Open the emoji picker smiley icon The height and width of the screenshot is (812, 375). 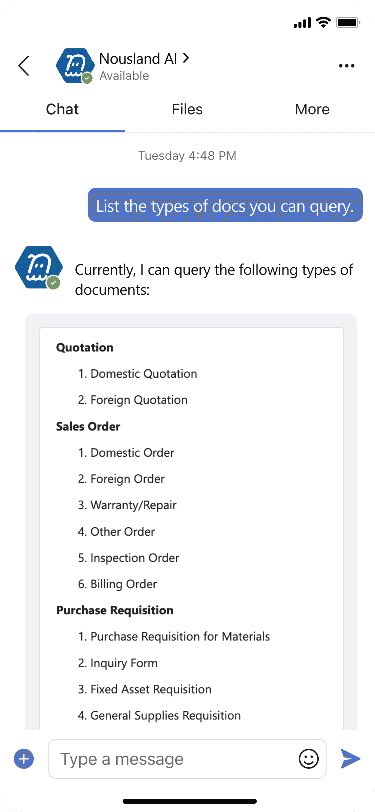[309, 759]
